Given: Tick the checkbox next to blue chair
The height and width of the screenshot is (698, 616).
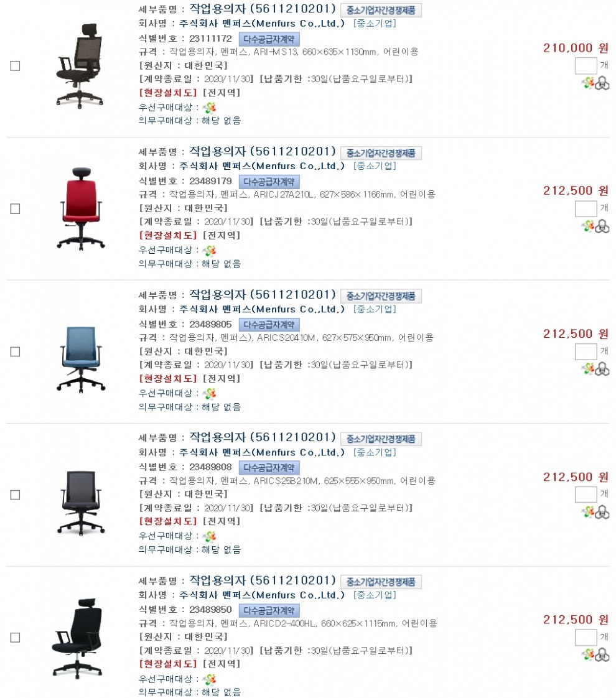Looking at the screenshot, I should [x=15, y=351].
